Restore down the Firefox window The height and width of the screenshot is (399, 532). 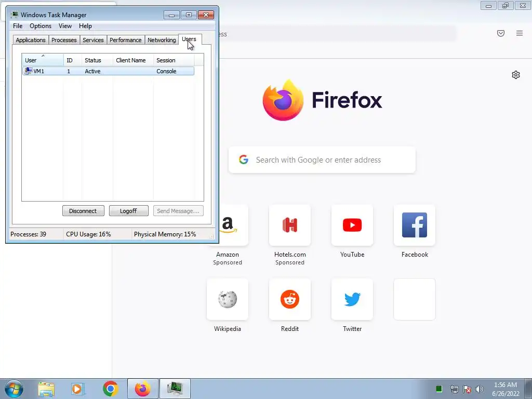[505, 6]
